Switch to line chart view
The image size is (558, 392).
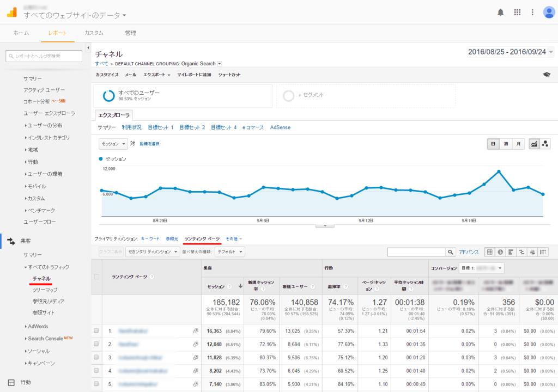[534, 144]
